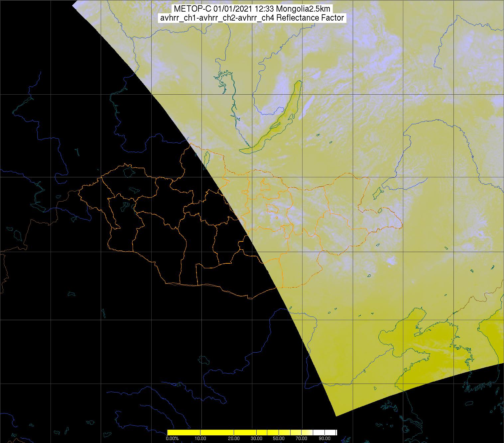Screen dimensions: 504x443
Task: Click the "0.00%" color scale label
Action: click(x=173, y=439)
